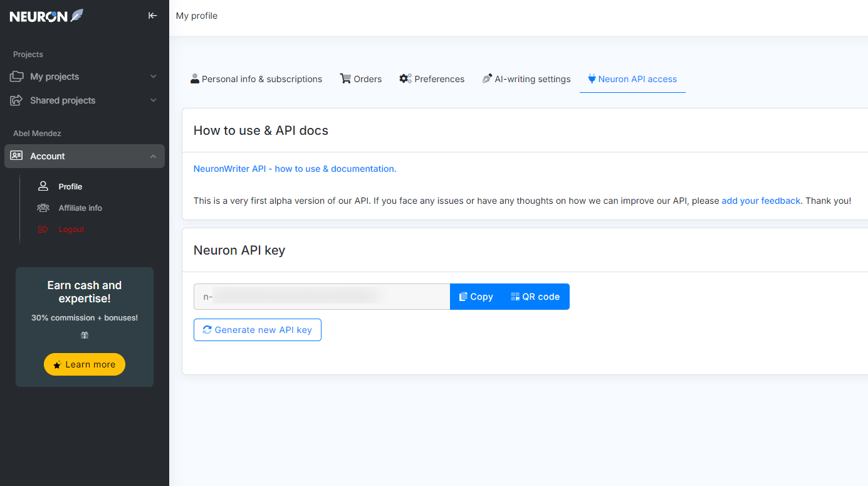Click the Account ID card icon

pos(17,156)
